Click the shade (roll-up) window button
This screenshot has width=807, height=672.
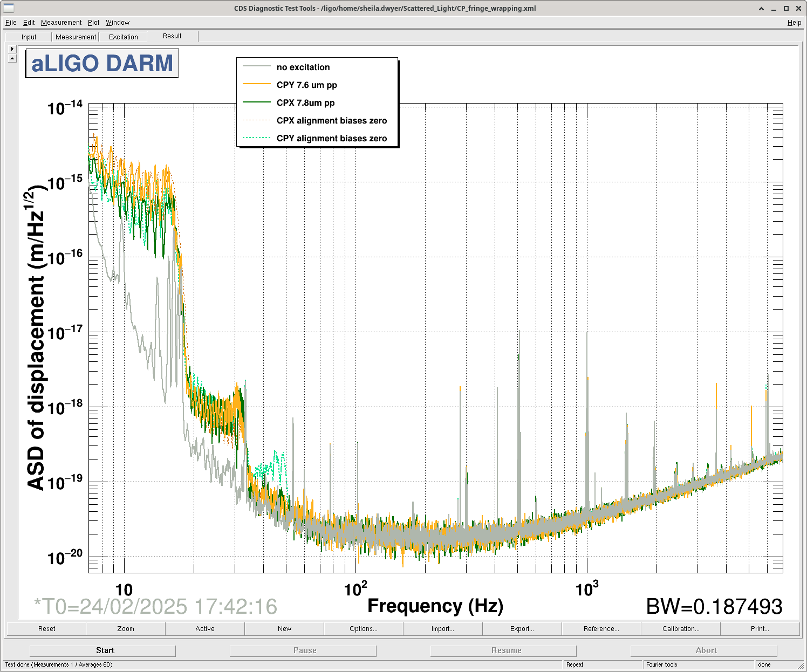point(761,8)
